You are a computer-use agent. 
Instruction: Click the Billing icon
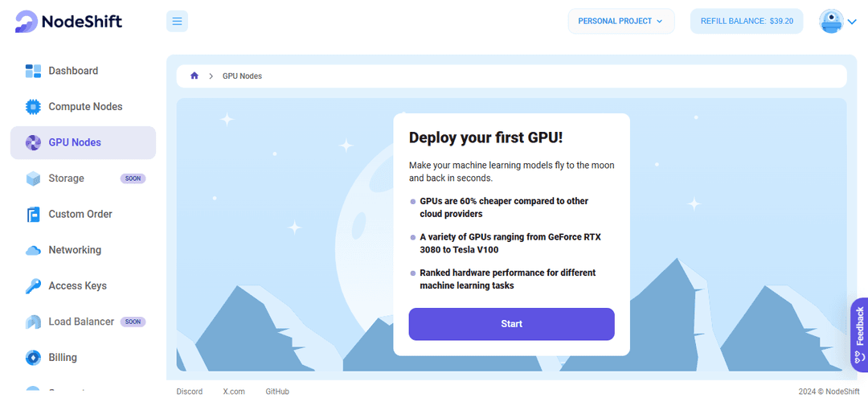[x=33, y=358]
